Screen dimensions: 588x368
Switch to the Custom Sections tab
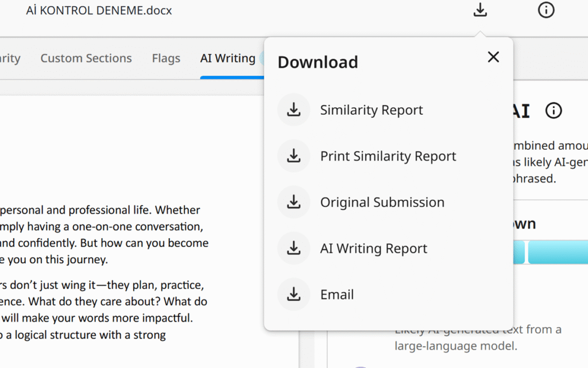[86, 58]
